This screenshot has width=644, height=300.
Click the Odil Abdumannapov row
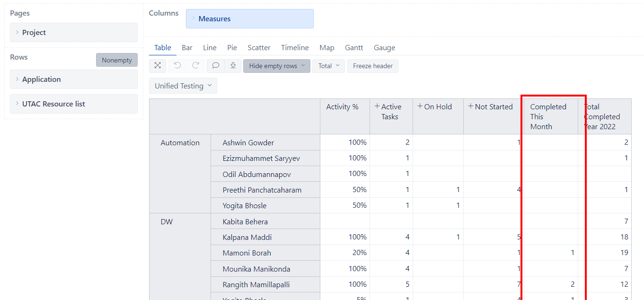tap(265, 174)
